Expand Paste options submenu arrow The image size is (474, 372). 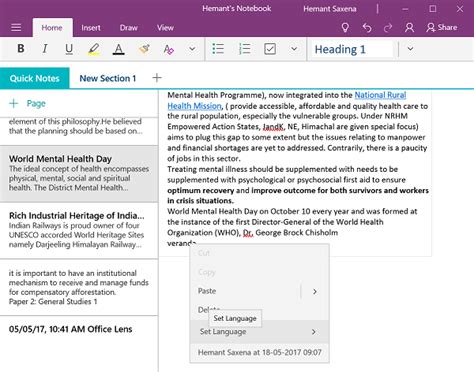pos(315,292)
